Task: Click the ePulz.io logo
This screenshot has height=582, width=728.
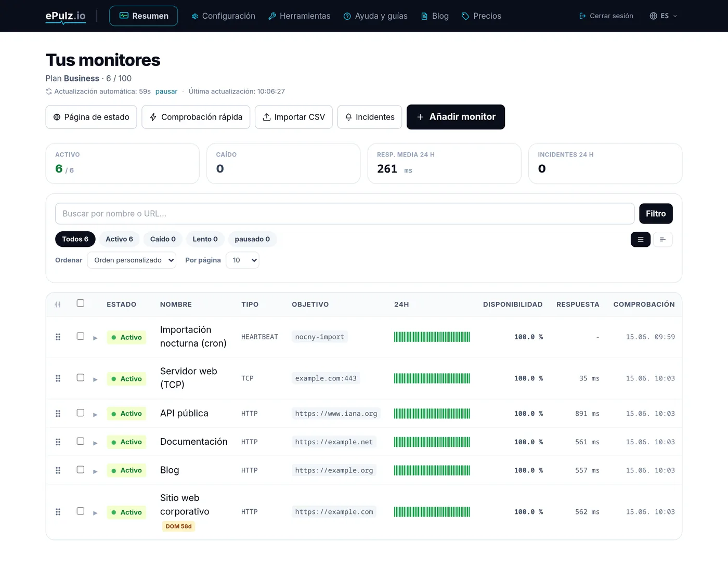Action: 66,16
